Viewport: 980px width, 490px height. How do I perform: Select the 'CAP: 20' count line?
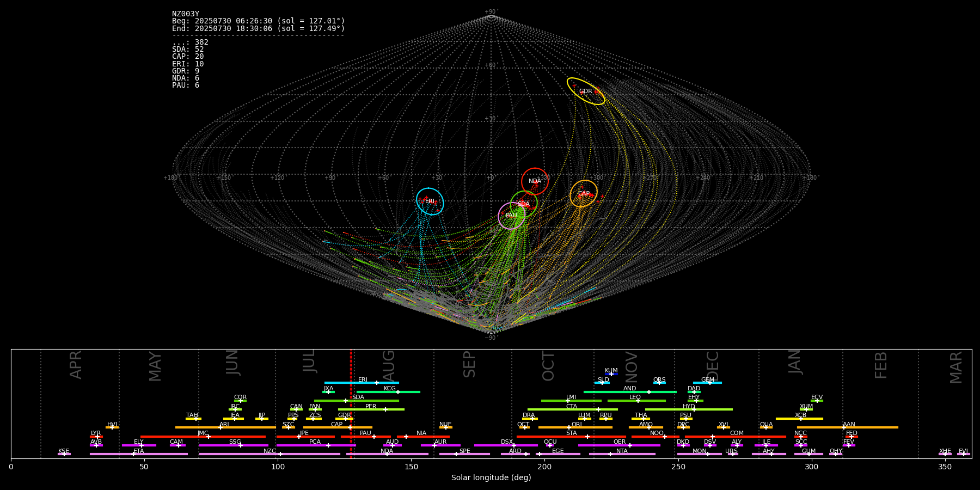tap(188, 57)
